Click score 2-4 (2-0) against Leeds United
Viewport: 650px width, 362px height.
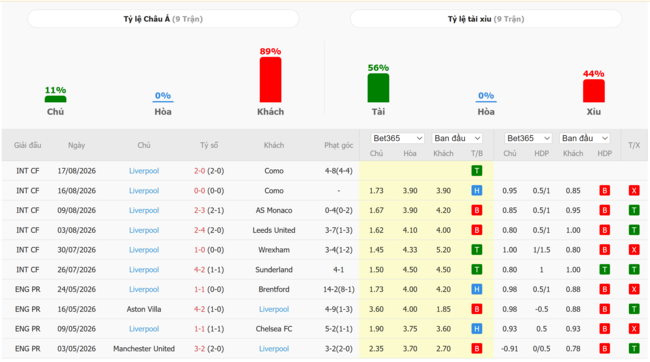pos(209,230)
